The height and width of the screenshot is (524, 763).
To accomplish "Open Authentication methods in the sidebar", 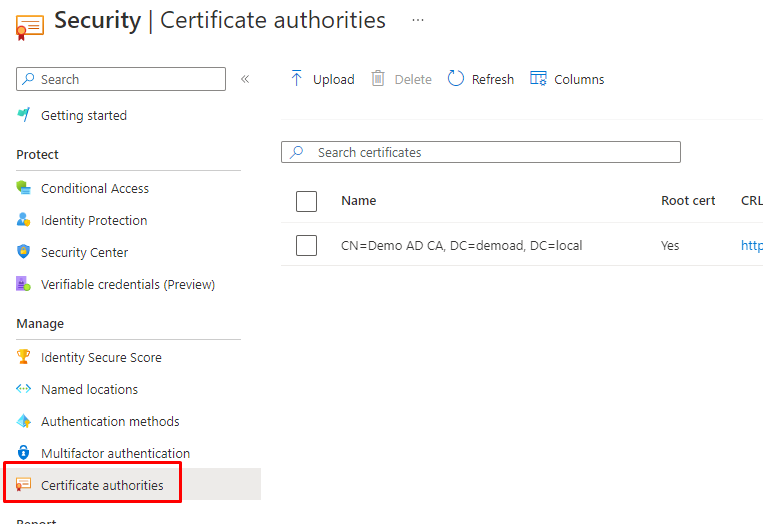I will point(110,421).
